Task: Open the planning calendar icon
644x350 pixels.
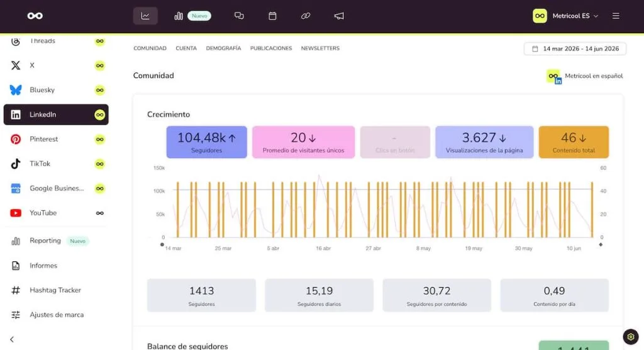Action: click(x=272, y=16)
